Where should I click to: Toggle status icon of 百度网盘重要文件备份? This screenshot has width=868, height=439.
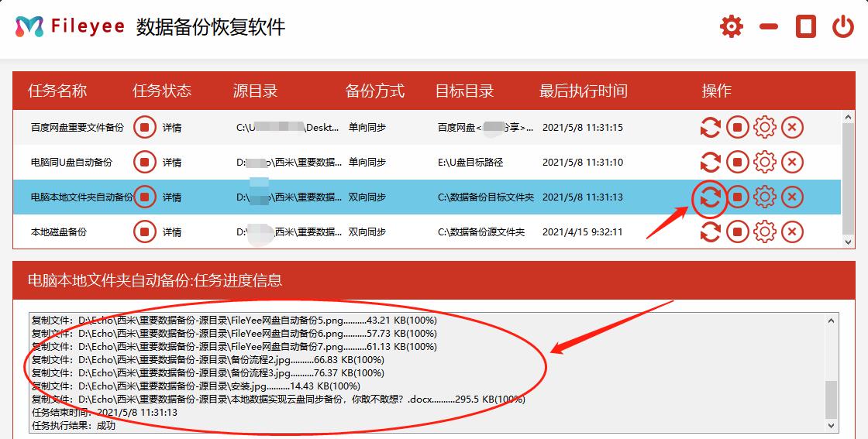[x=144, y=127]
